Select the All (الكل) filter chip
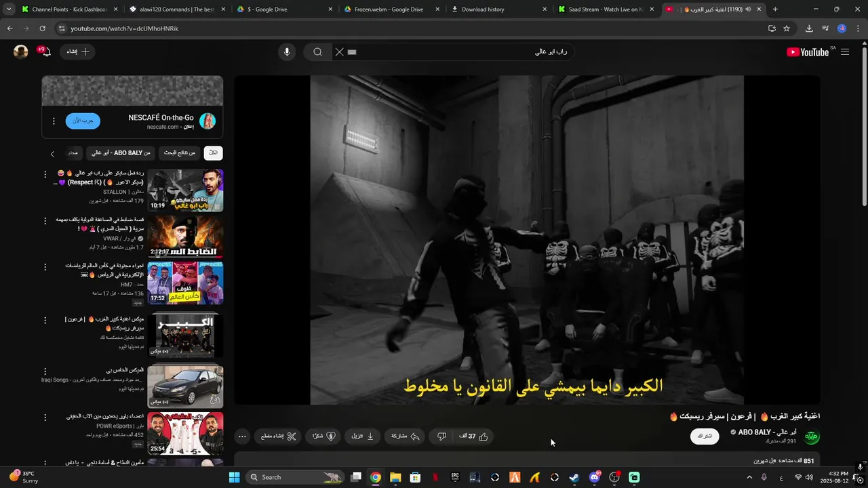 point(214,153)
